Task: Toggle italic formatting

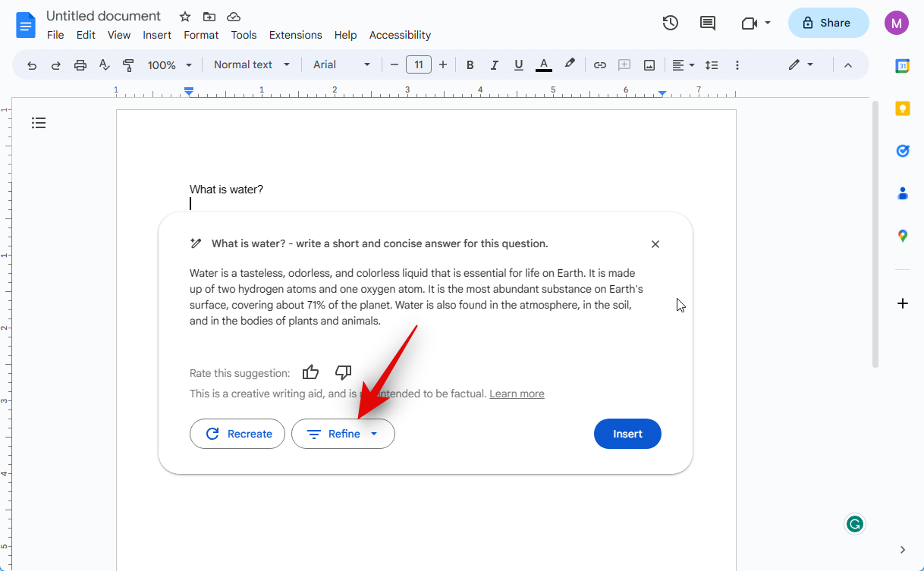Action: tap(495, 65)
